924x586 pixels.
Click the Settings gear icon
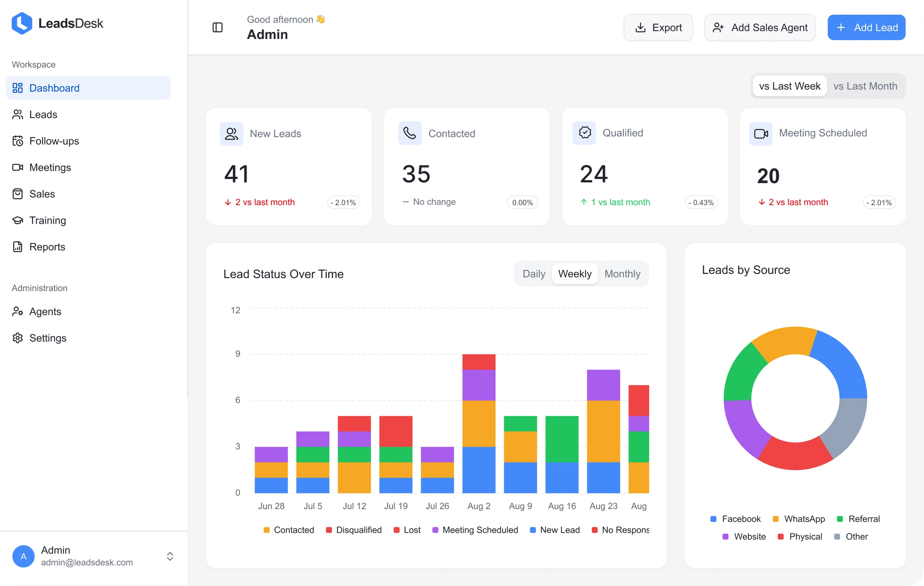[18, 338]
